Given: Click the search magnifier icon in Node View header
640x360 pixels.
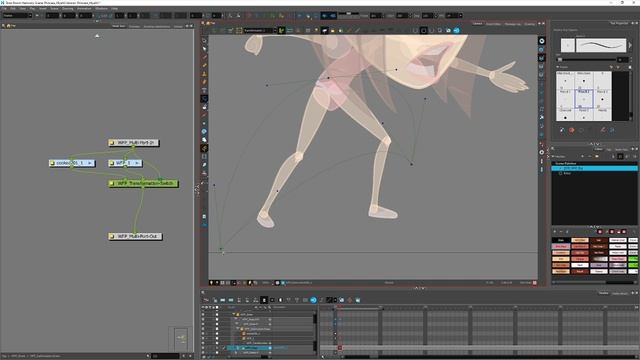Looking at the screenshot, I should 3,26.
